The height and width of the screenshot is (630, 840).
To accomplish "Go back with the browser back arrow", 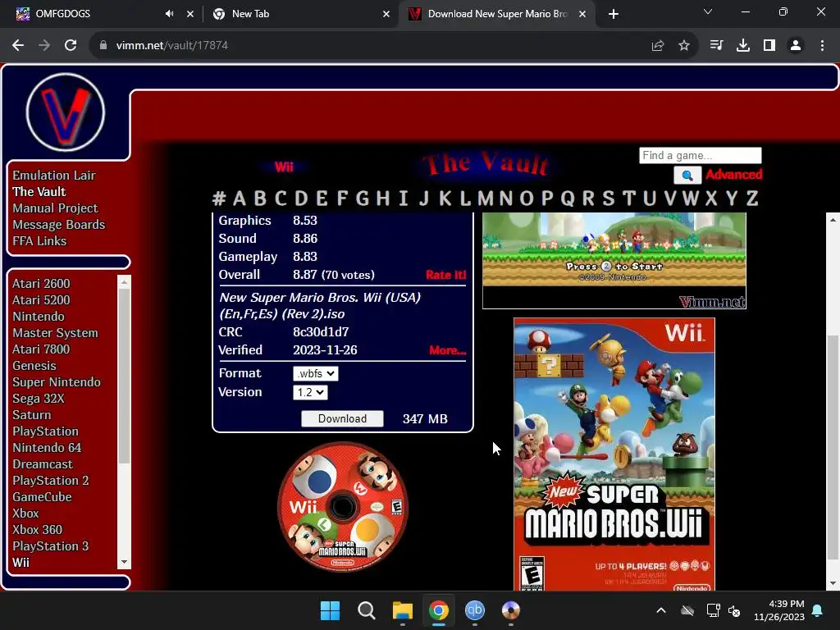I will pos(18,46).
